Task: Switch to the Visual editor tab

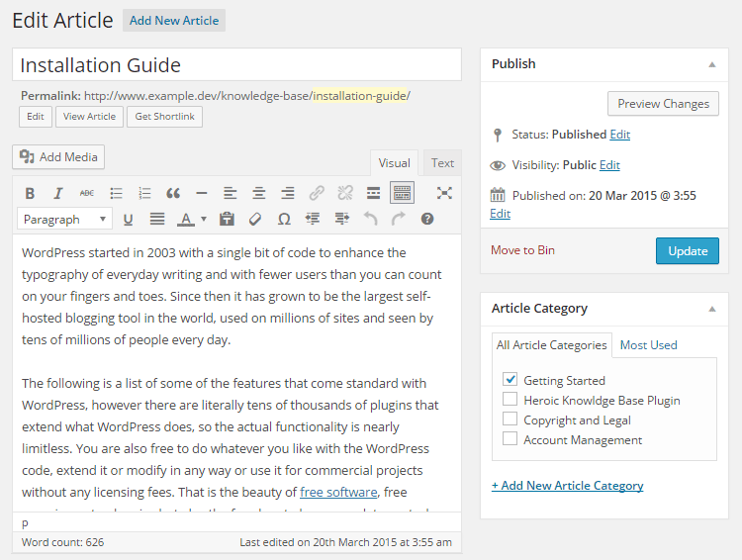Action: (394, 163)
